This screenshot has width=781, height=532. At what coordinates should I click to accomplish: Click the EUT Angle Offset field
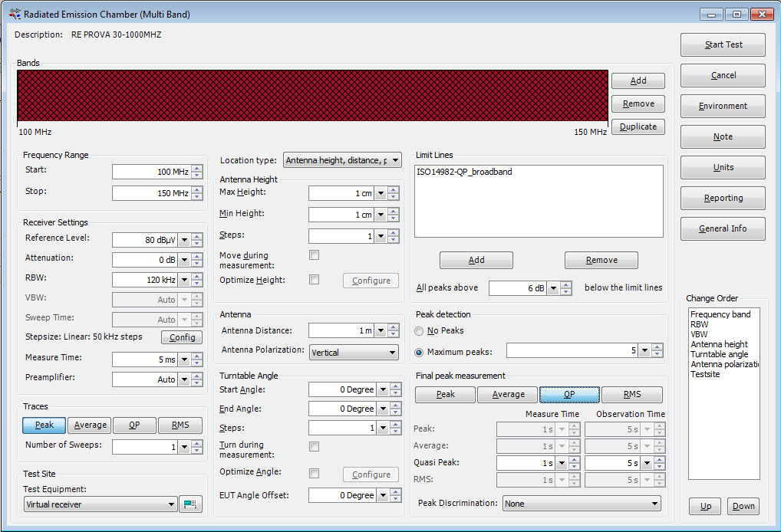click(342, 495)
